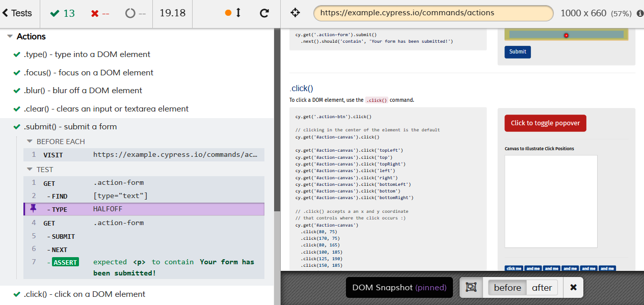Click the viewport info icon
This screenshot has width=644, height=305.
[x=640, y=13]
